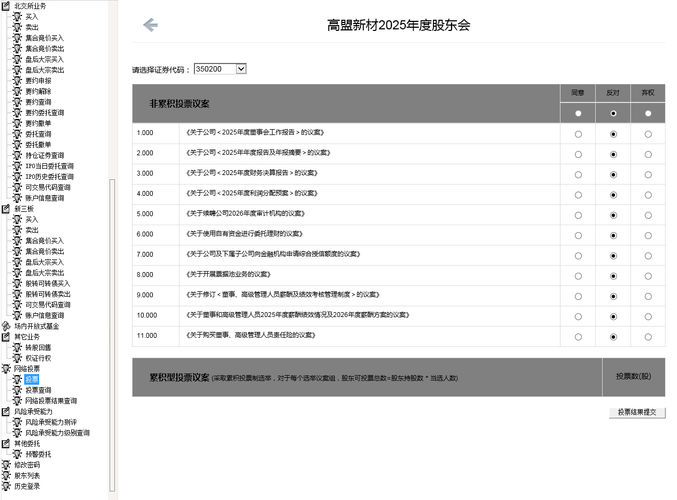Collapse the 新三板 tree group
677x500 pixels.
(x=6, y=209)
